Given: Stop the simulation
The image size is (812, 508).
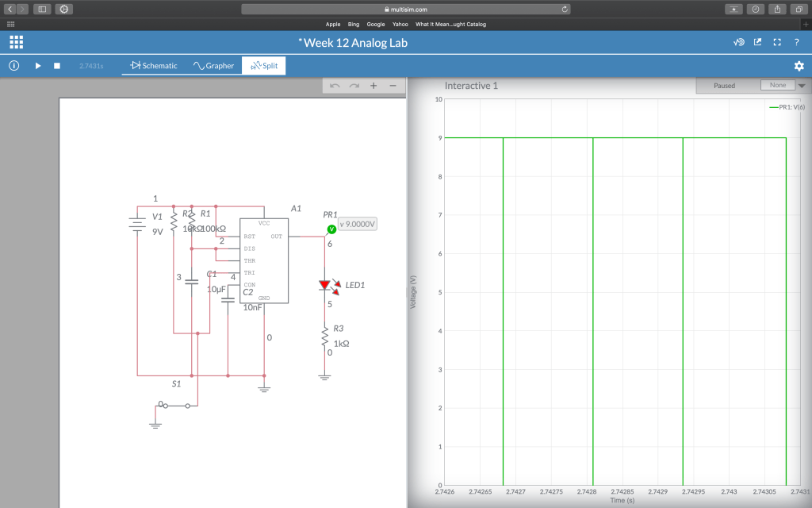Looking at the screenshot, I should click(57, 66).
